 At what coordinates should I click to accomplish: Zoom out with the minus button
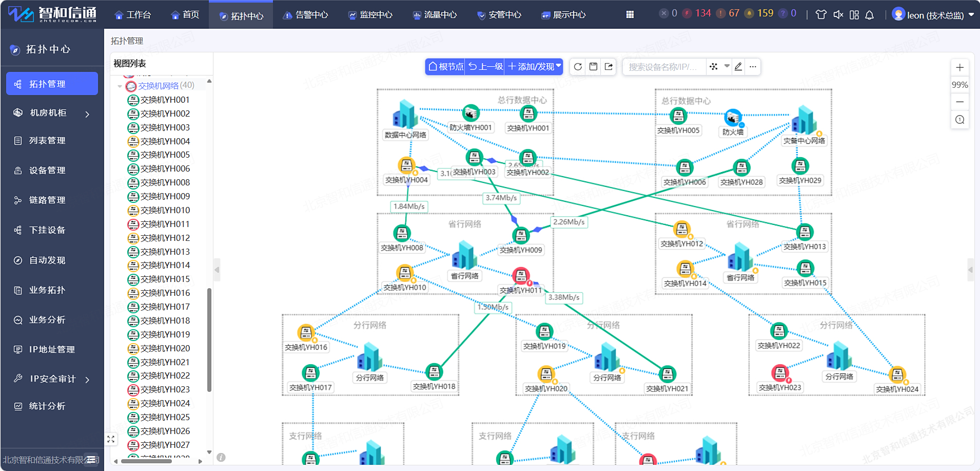click(x=960, y=102)
